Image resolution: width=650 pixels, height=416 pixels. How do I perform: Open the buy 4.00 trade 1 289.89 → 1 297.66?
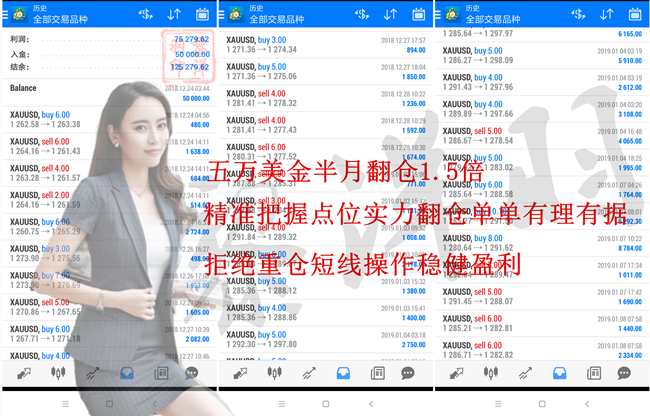click(542, 109)
